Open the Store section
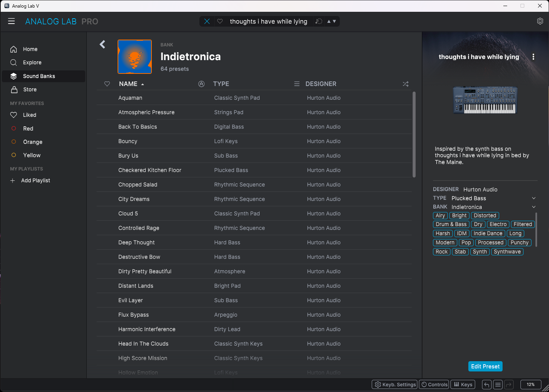The image size is (549, 392). click(x=43, y=89)
